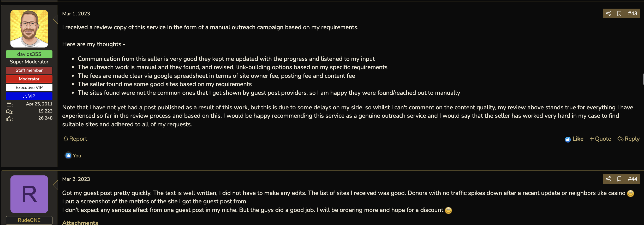The width and height of the screenshot is (644, 225).
Task: View who liked post via 'You' link
Action: coord(77,156)
